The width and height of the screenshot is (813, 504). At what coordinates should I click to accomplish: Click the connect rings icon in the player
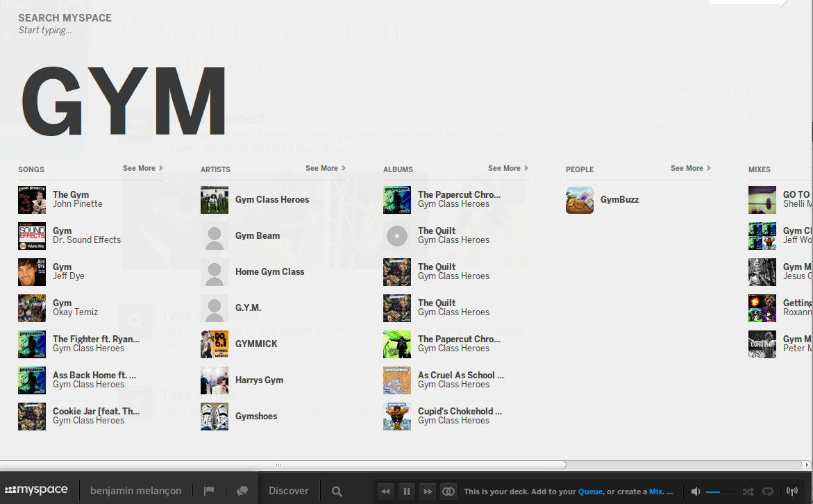pyautogui.click(x=449, y=491)
